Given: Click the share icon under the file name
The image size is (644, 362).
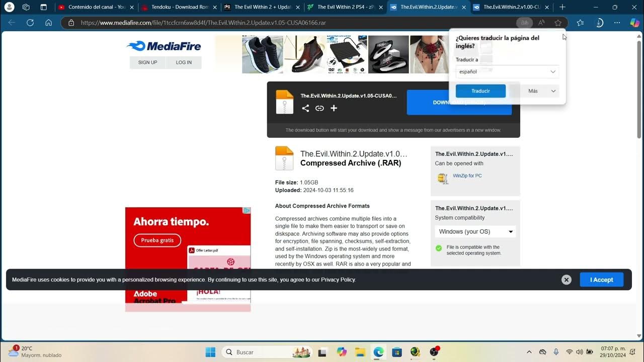Looking at the screenshot, I should coord(305,108).
